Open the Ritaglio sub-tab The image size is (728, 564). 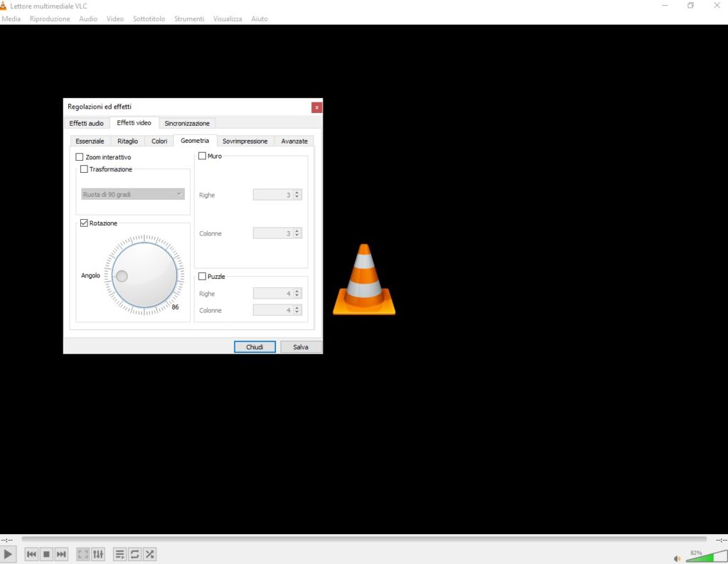[128, 142]
